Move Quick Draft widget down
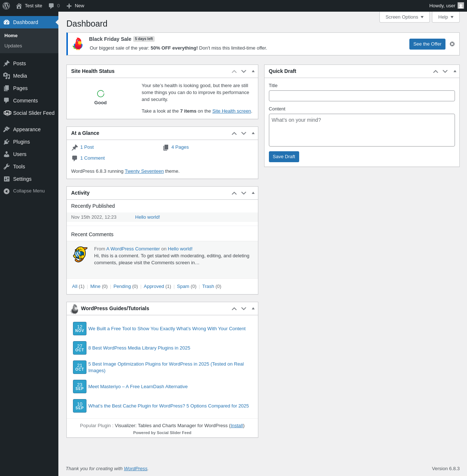467x476 pixels. tap(445, 71)
